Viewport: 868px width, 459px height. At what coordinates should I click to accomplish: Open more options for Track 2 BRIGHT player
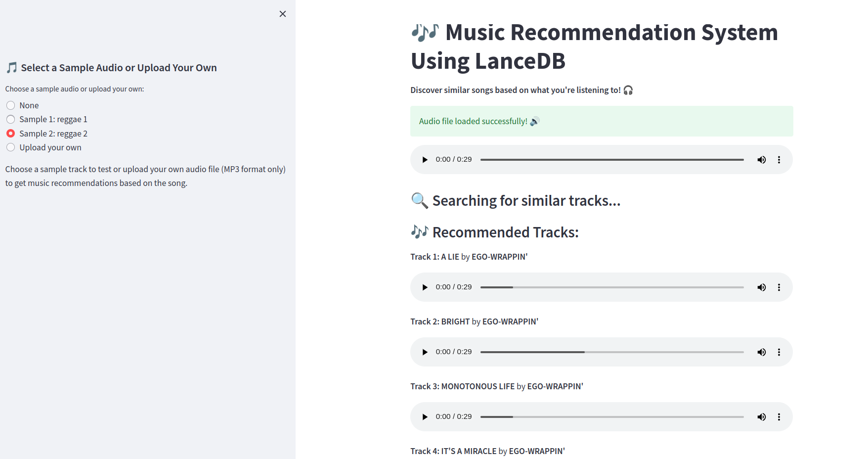pyautogui.click(x=779, y=352)
